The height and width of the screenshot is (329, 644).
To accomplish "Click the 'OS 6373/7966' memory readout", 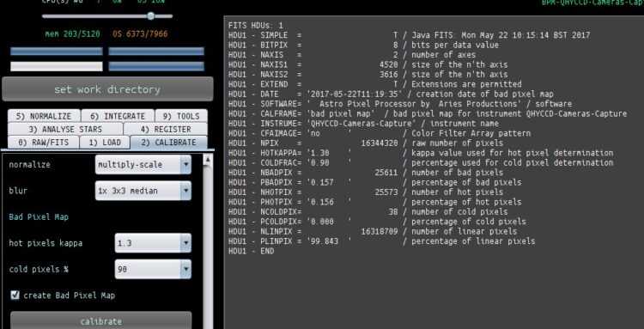I will 140,34.
